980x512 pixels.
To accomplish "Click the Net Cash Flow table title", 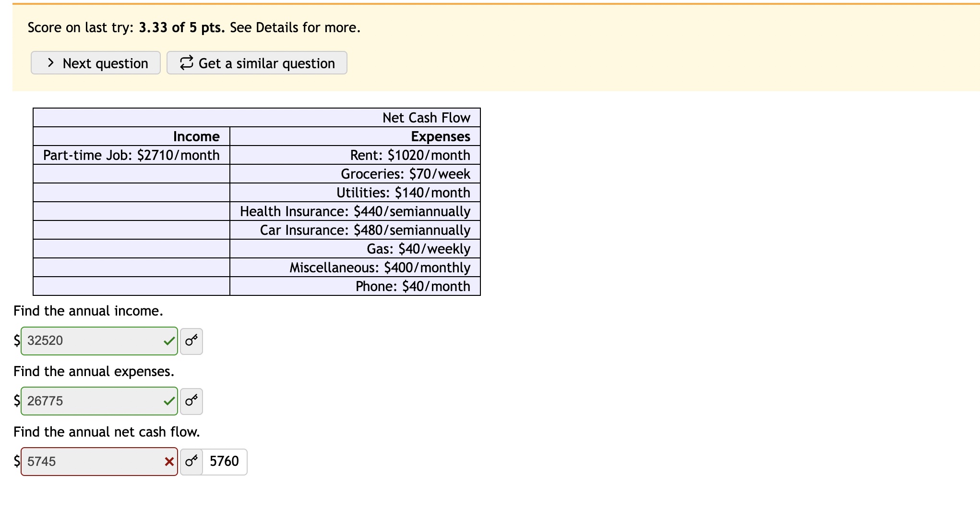I will [x=426, y=118].
